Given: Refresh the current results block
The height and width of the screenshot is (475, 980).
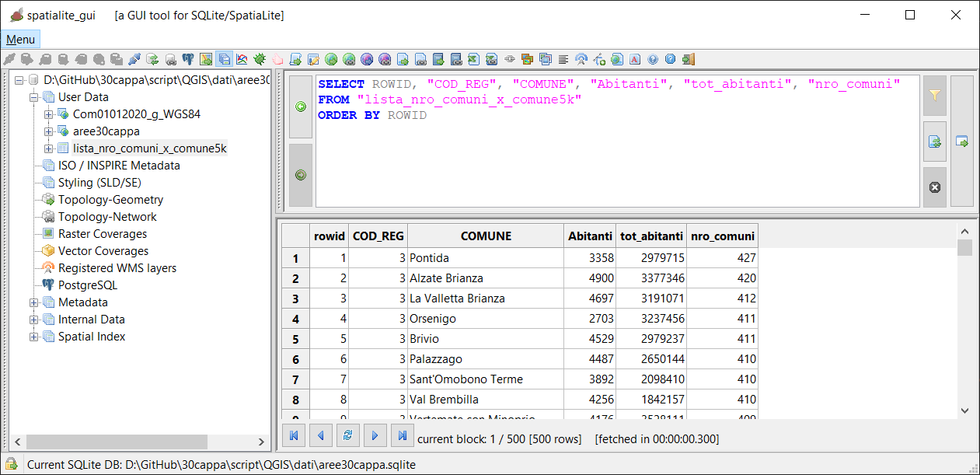Looking at the screenshot, I should pos(347,436).
